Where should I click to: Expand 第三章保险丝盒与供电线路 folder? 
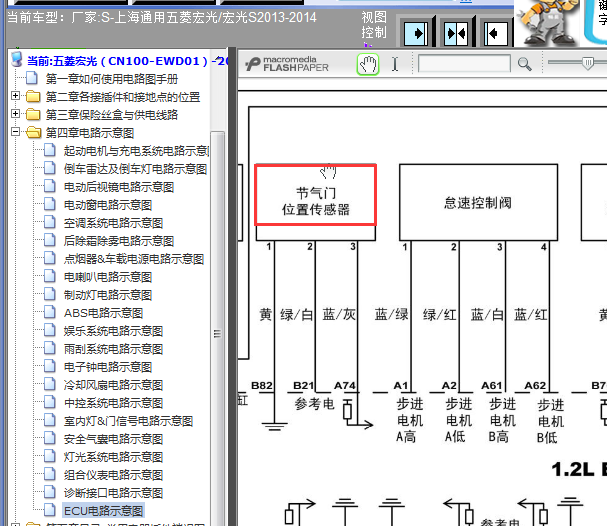[15, 113]
